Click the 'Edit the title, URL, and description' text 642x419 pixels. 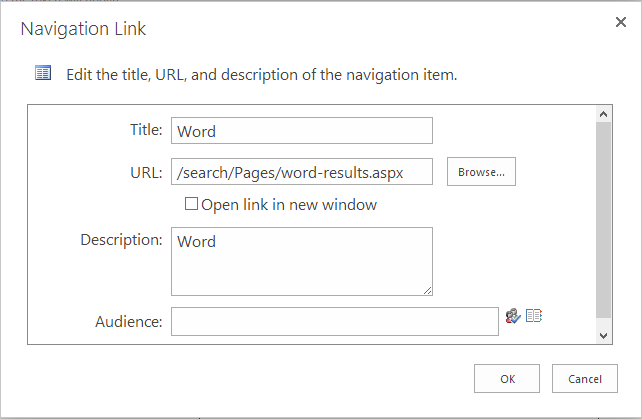click(262, 75)
